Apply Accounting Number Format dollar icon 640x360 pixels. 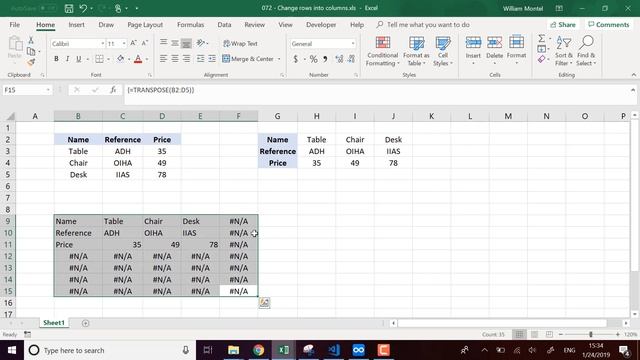point(296,59)
